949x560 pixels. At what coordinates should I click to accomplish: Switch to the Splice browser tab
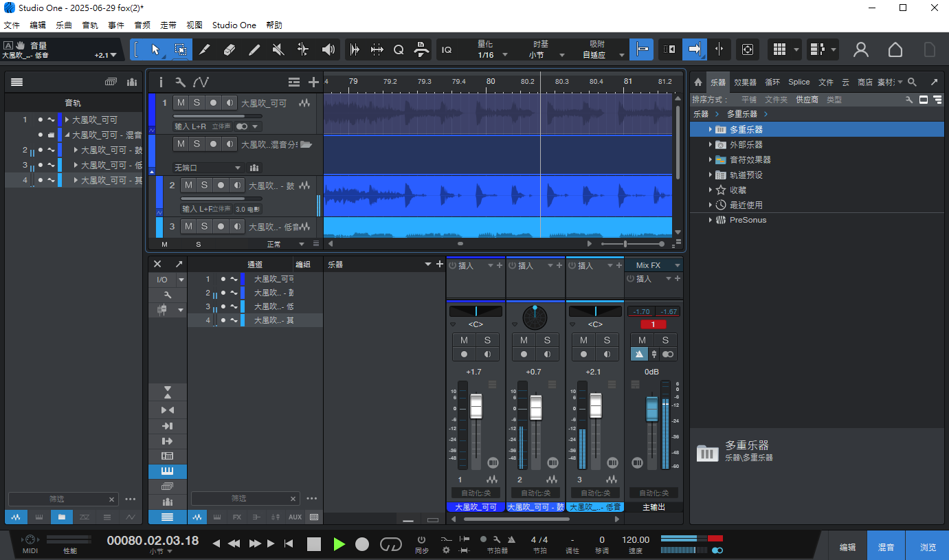click(799, 82)
